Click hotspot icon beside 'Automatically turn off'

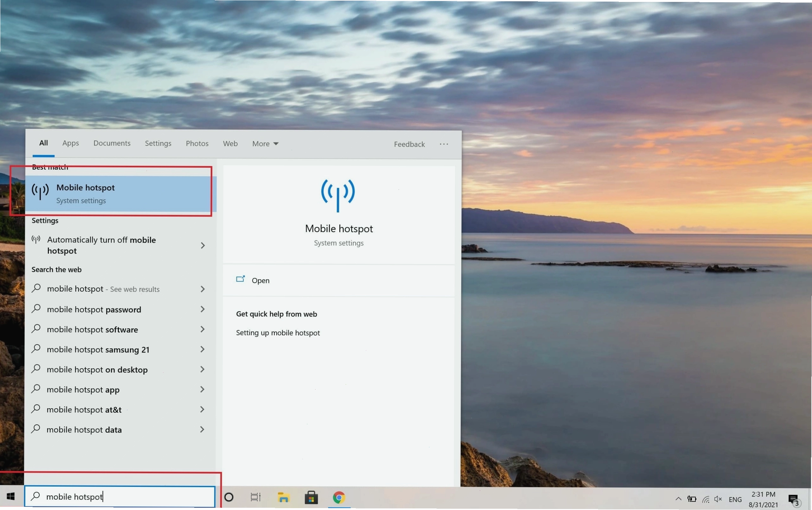click(x=36, y=240)
